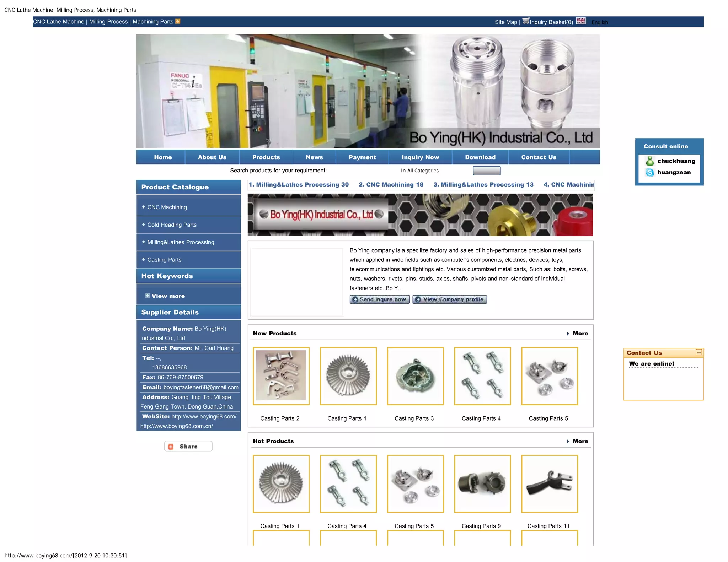Screen dimensions: 728x562
Task: Open More link in New Products
Action: 580,333
